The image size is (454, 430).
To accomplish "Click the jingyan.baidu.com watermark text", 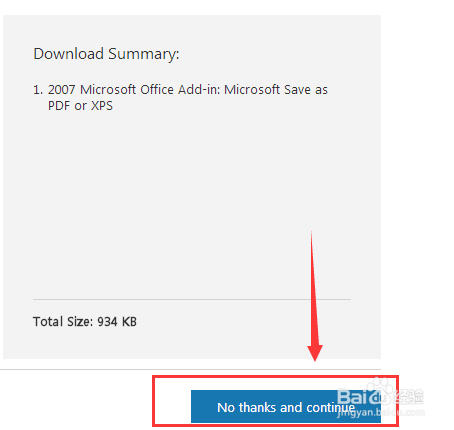I will click(x=381, y=413).
